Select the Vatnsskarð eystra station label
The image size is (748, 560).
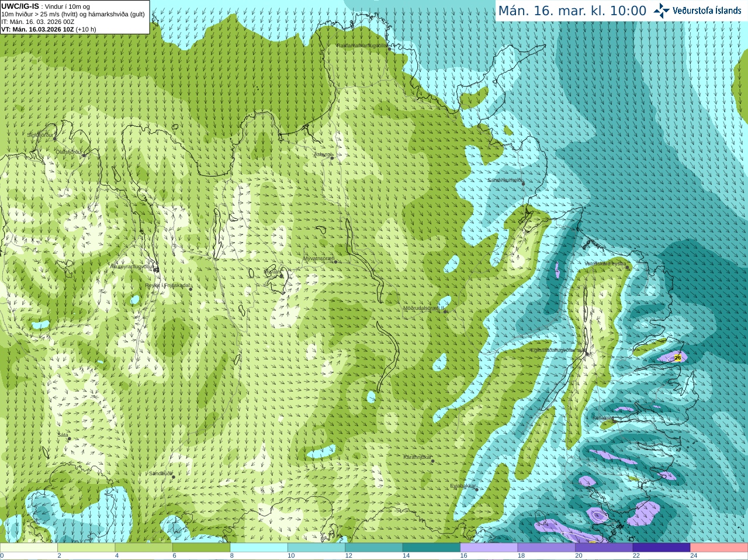click(605, 264)
